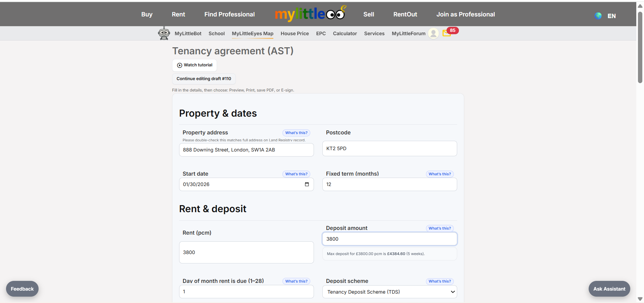Image resolution: width=644 pixels, height=303 pixels.
Task: Click inside the Postcode input field
Action: tap(389, 148)
